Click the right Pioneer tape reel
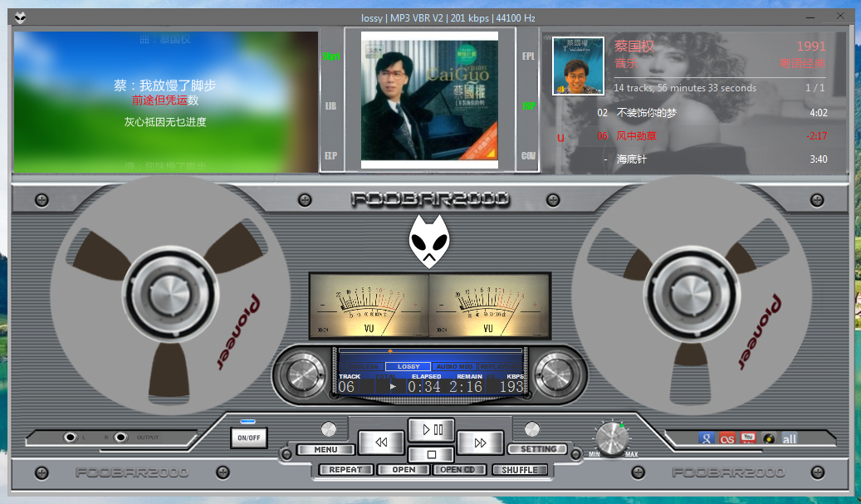The width and height of the screenshot is (861, 504). pyautogui.click(x=691, y=295)
